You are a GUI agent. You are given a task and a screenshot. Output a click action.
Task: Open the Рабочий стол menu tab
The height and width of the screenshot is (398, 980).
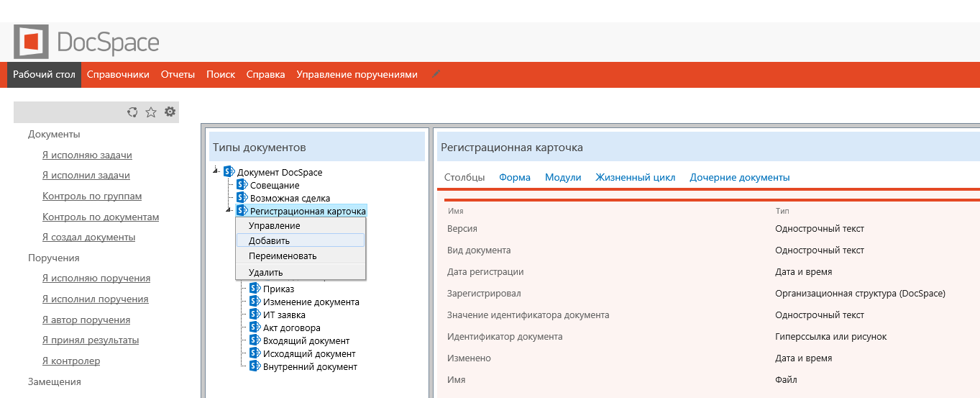tap(44, 74)
